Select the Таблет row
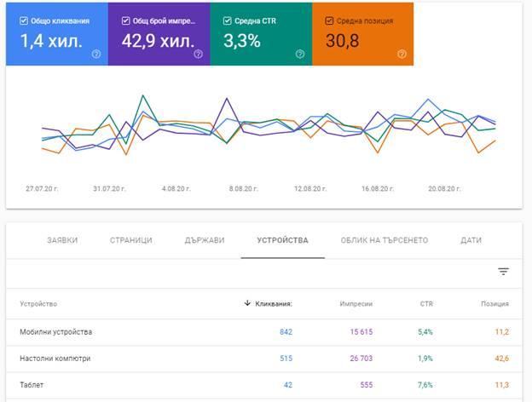 click(264, 385)
